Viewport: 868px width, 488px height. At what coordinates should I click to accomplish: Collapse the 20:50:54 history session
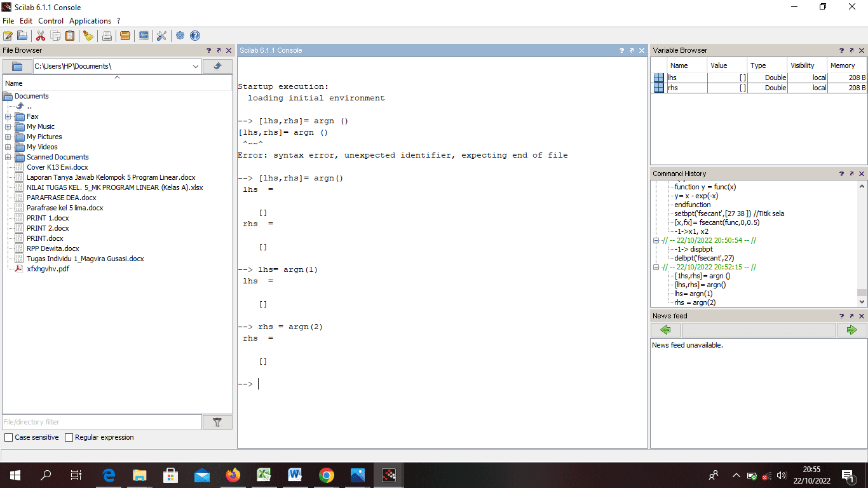point(656,241)
